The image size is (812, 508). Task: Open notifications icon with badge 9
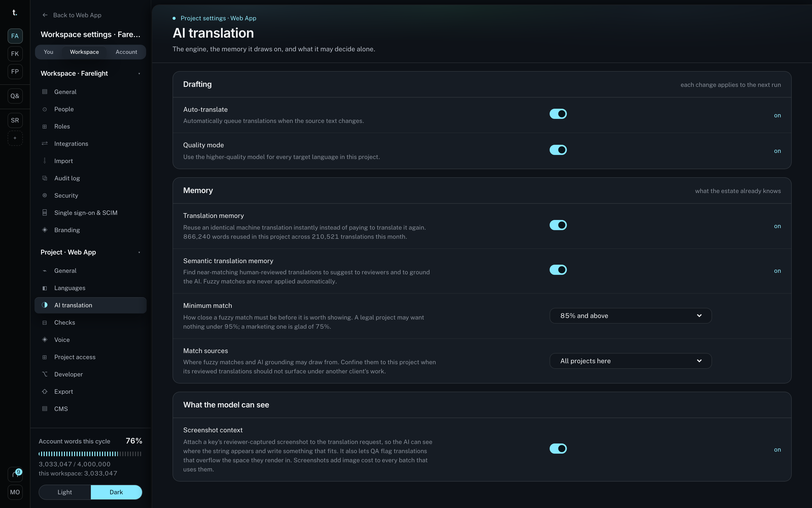[x=15, y=474]
